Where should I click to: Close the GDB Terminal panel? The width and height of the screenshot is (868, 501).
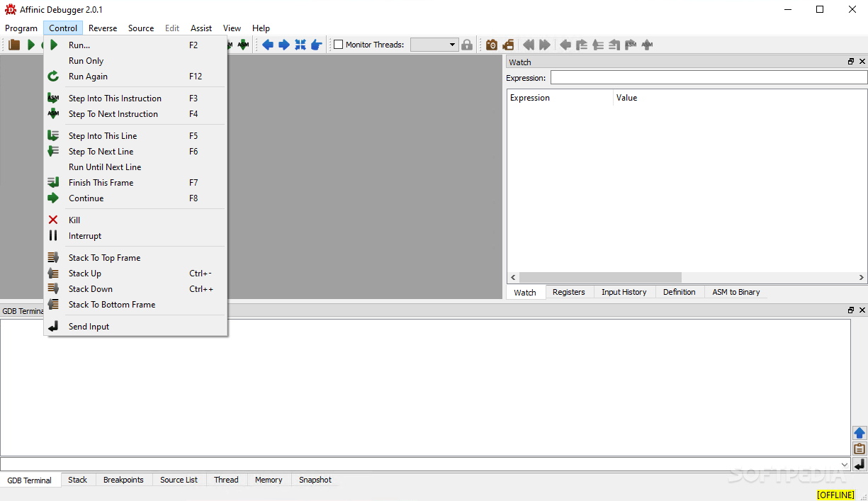pyautogui.click(x=862, y=310)
